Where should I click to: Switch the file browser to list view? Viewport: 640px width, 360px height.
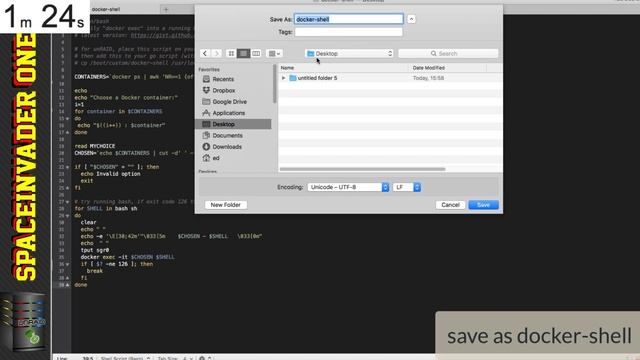(x=243, y=53)
